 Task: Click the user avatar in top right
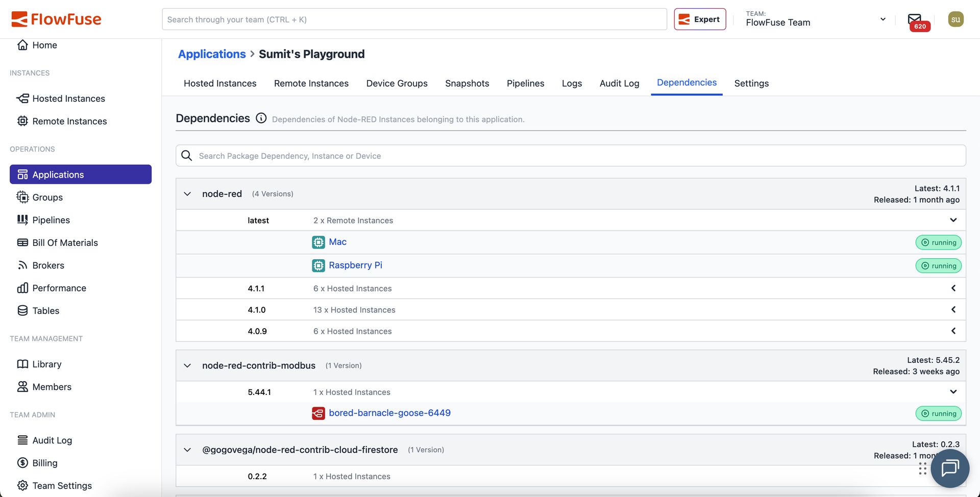955,19
